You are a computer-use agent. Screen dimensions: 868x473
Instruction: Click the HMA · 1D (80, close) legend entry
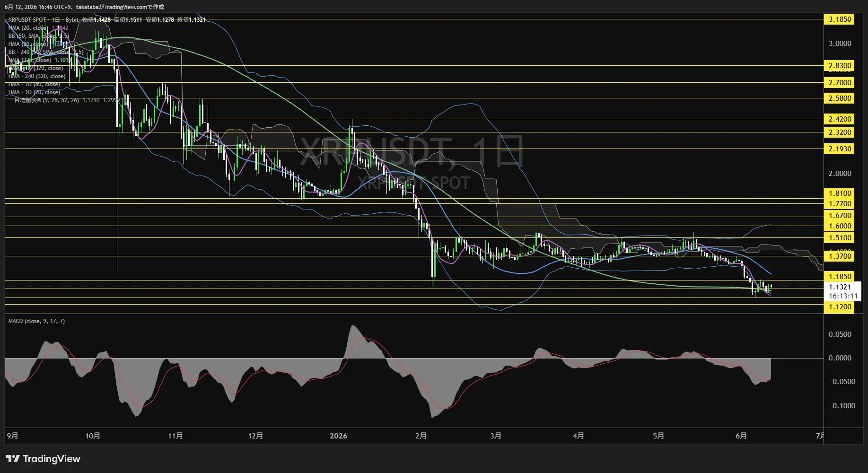(x=34, y=84)
